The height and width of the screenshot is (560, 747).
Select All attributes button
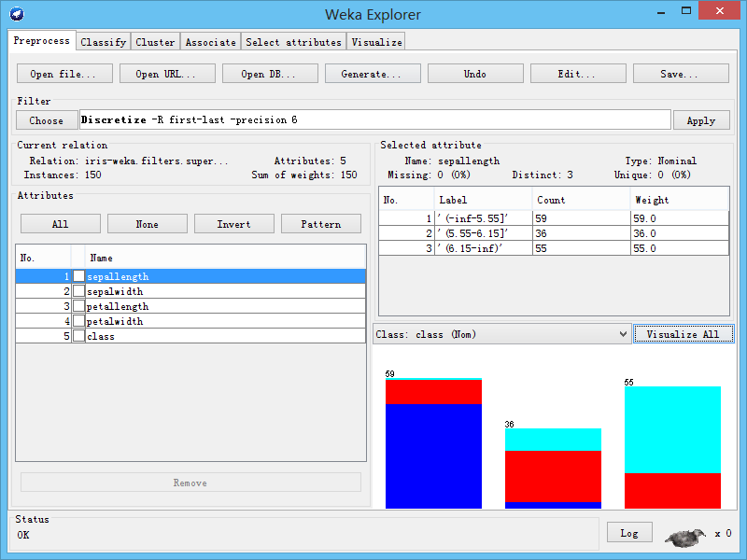click(x=61, y=224)
